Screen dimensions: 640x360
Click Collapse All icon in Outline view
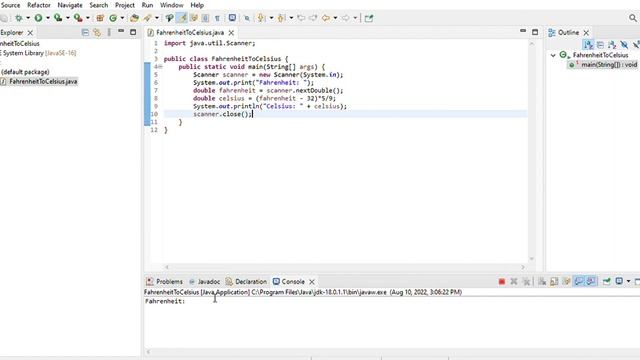(600, 45)
